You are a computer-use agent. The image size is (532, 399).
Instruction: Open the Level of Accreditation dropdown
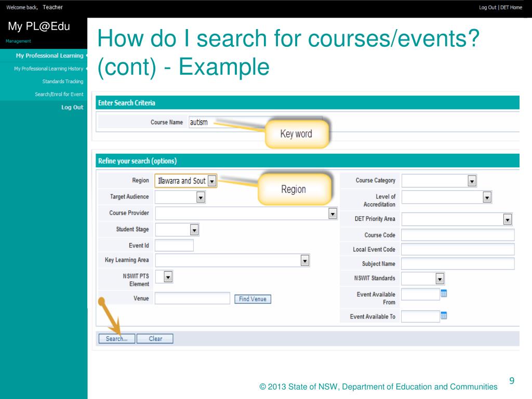[487, 197]
